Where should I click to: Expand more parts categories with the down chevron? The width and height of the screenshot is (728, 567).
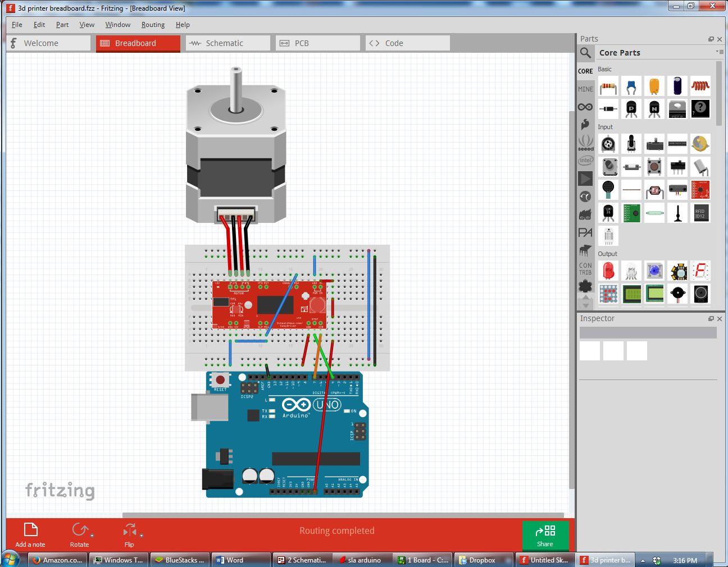pos(585,304)
